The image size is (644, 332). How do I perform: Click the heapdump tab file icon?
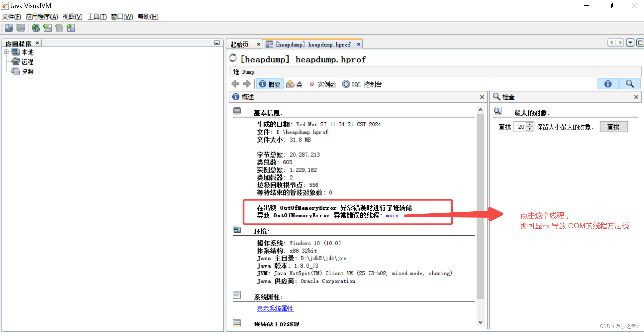pos(269,44)
